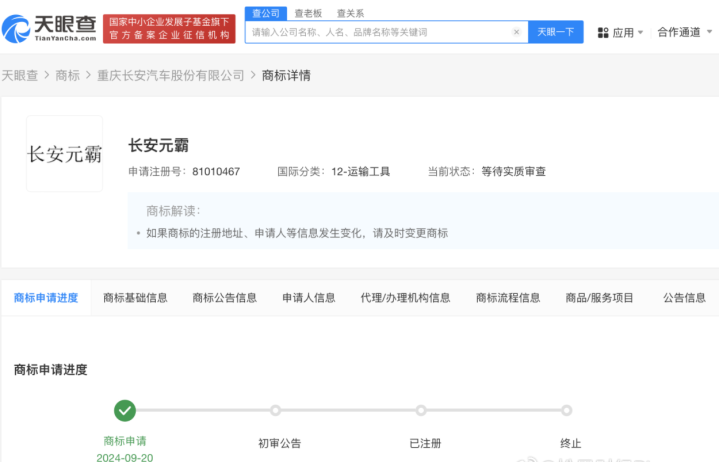Click the 商标解读 heading text
Viewport: 719px width, 462px height.
(173, 211)
